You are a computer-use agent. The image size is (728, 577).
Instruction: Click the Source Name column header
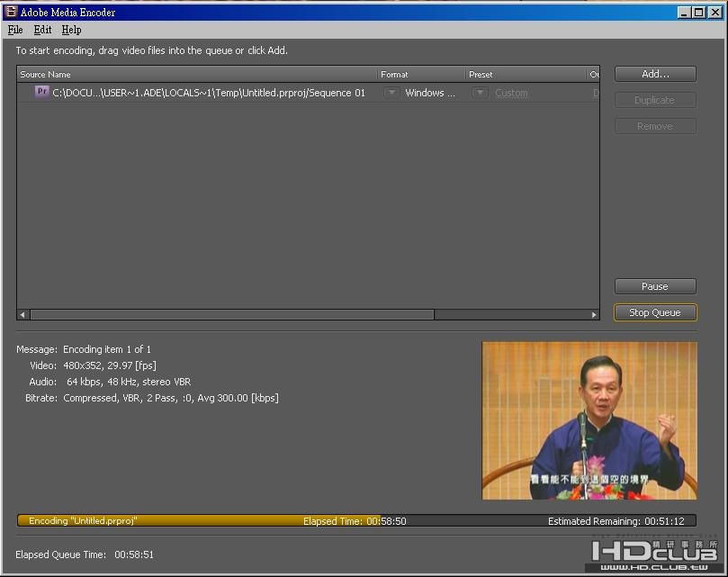pyautogui.click(x=197, y=75)
